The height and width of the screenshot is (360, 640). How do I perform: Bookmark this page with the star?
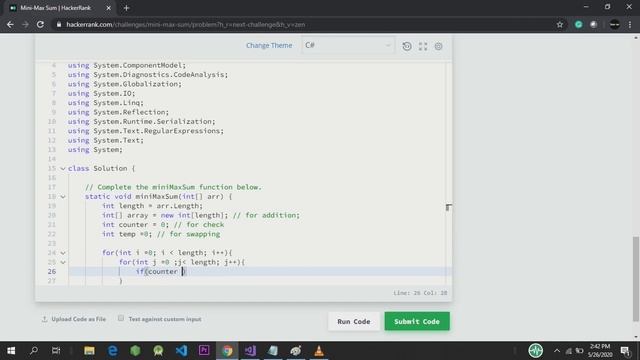pyautogui.click(x=560, y=24)
